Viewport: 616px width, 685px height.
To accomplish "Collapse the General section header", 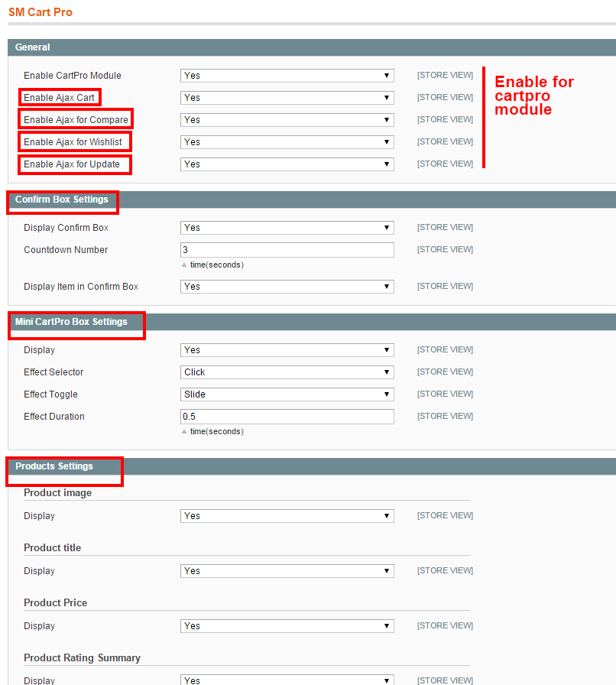I will click(312, 47).
